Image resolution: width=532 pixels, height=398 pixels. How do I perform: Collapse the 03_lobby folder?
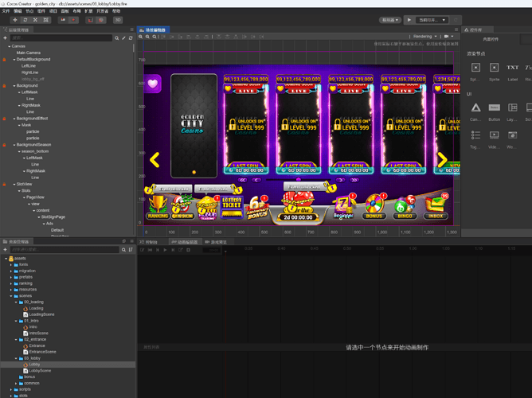pos(16,358)
